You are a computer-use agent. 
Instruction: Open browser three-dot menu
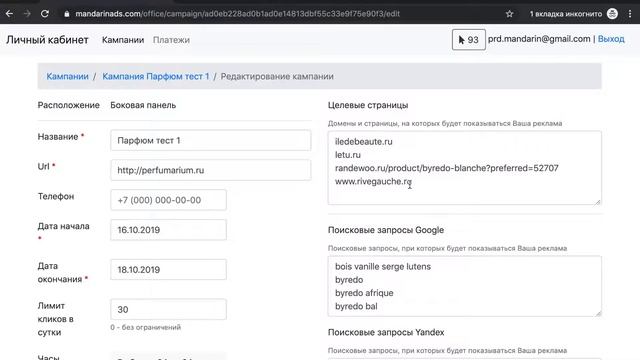[x=630, y=13]
